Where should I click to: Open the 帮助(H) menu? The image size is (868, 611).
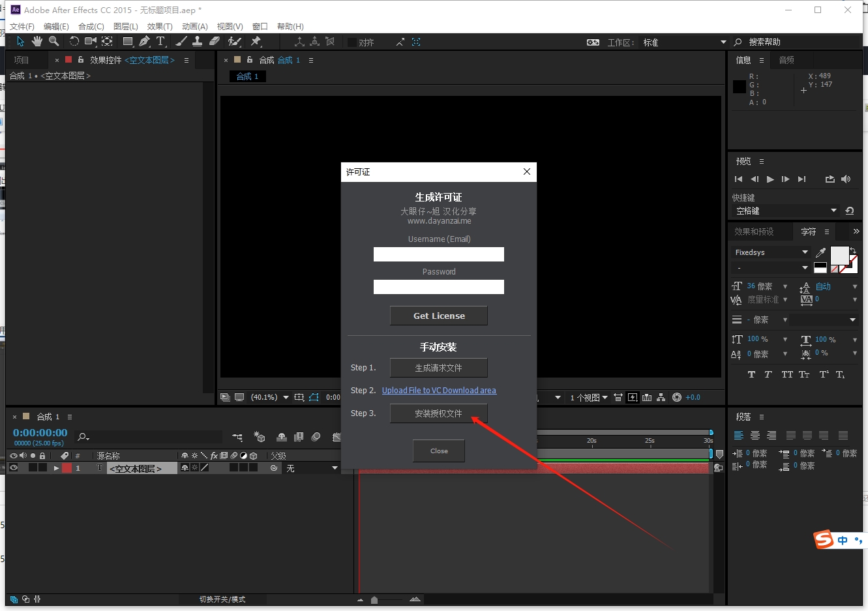290,26
